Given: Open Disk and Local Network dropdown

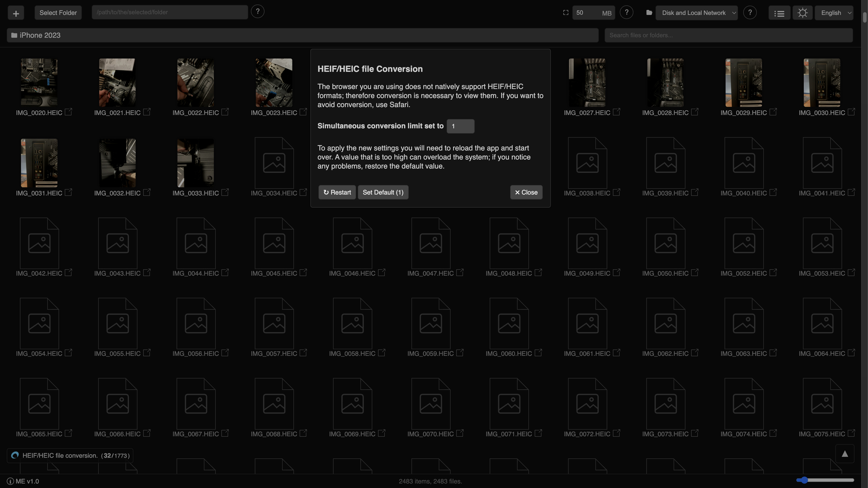Looking at the screenshot, I should [696, 13].
